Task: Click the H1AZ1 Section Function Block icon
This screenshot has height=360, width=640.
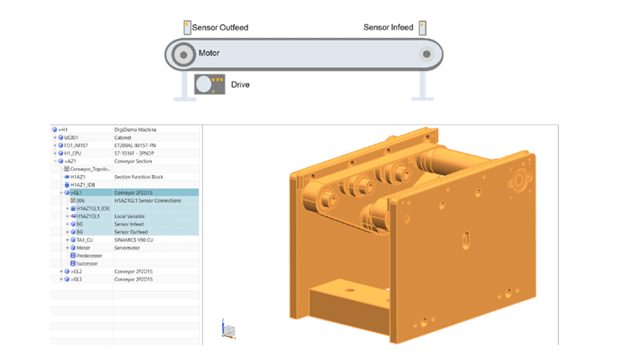Action: pos(67,177)
